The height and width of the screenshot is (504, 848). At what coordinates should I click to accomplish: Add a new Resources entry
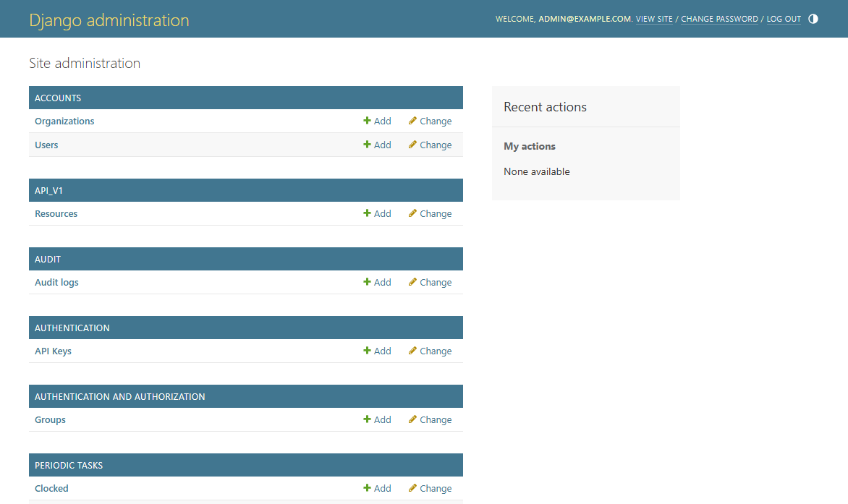pyautogui.click(x=377, y=214)
